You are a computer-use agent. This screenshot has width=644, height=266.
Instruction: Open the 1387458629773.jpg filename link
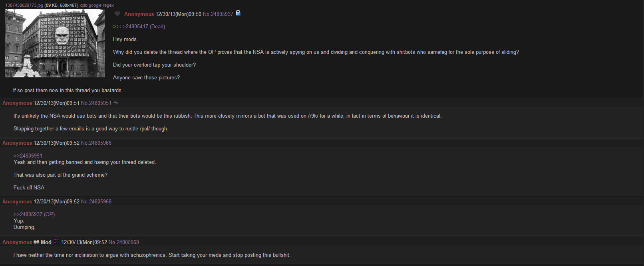pos(24,5)
